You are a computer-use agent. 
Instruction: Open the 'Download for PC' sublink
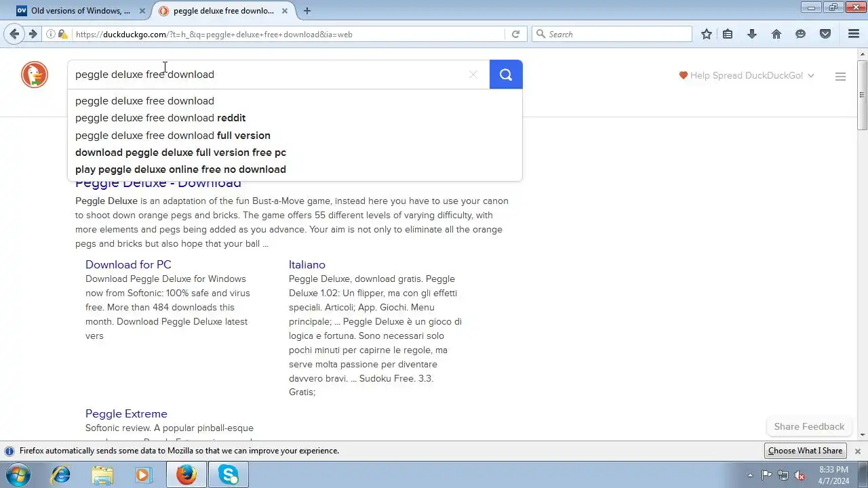coord(128,264)
